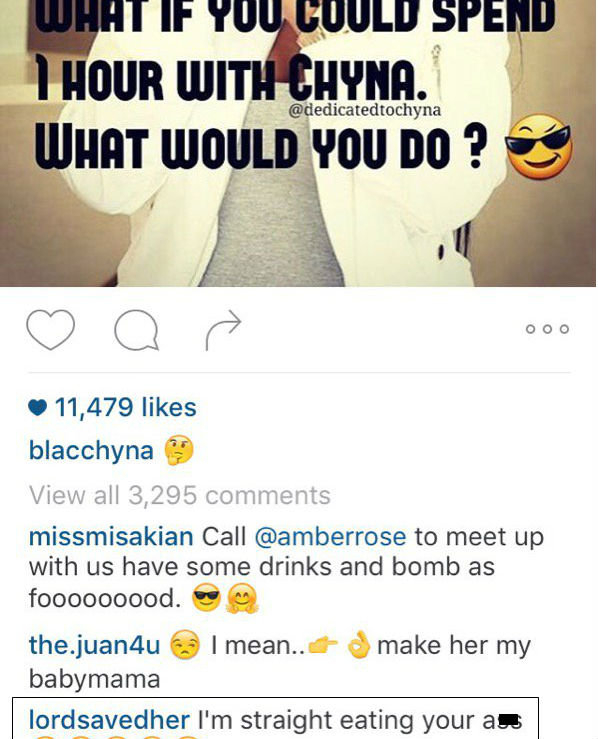The height and width of the screenshot is (739, 598).
Task: Select the highlighted lordsavedher comment
Action: click(275, 718)
